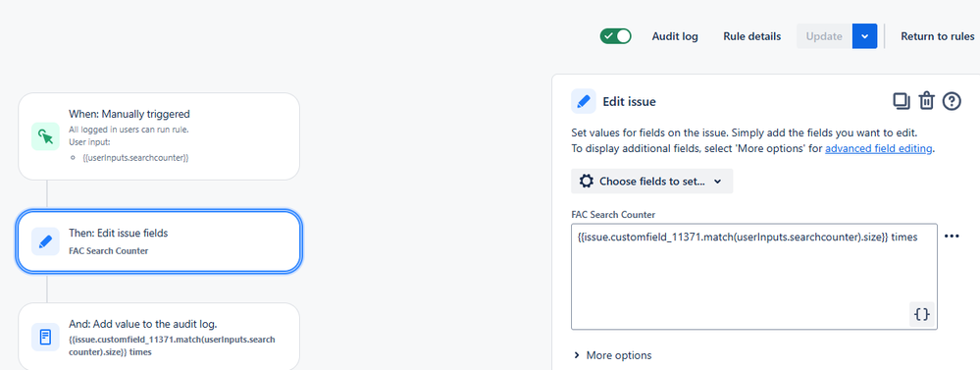Image resolution: width=980 pixels, height=370 pixels.
Task: Open the Choose fields to set dropdown
Action: click(x=652, y=182)
